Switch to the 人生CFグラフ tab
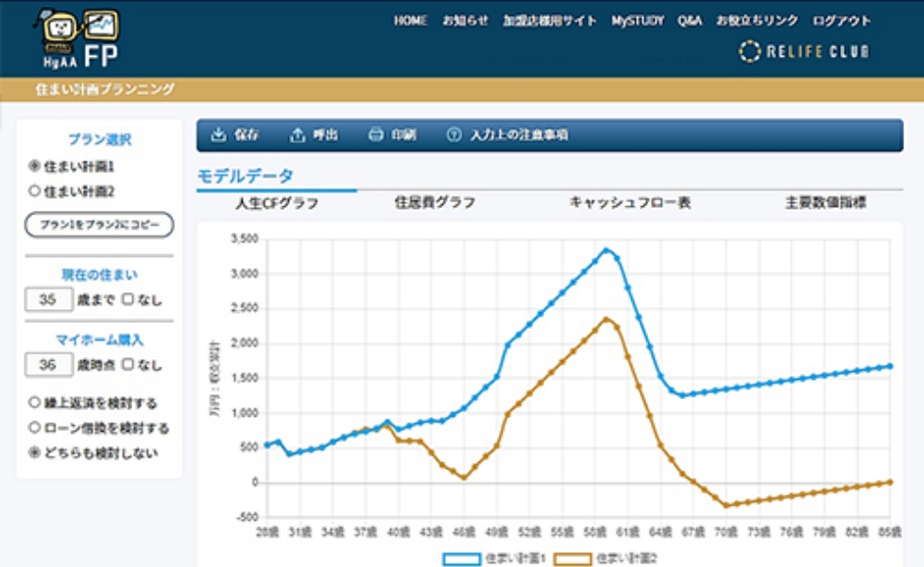The width and height of the screenshot is (924, 567). coord(277,203)
